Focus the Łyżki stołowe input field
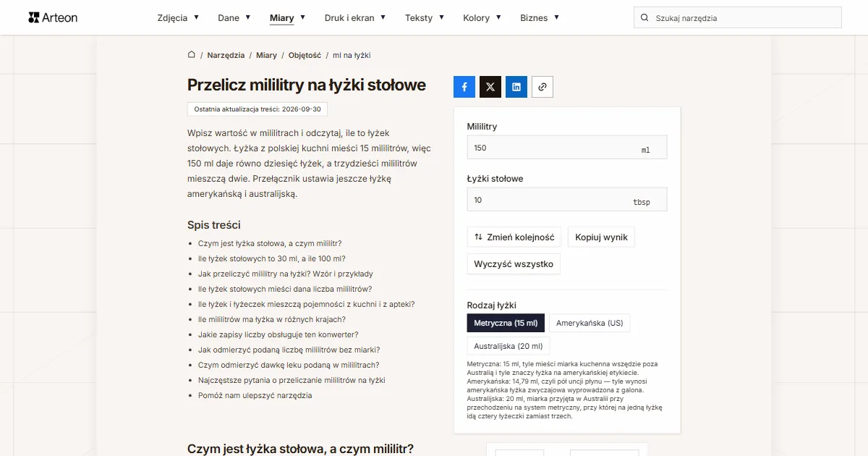The image size is (868, 456). click(567, 200)
